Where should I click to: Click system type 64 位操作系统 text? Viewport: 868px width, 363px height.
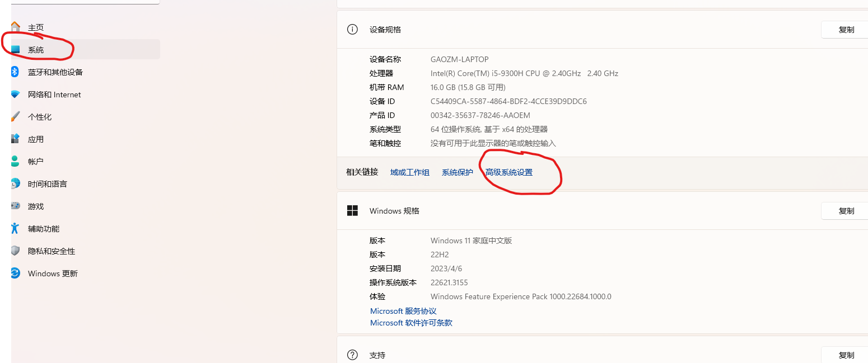coord(489,129)
